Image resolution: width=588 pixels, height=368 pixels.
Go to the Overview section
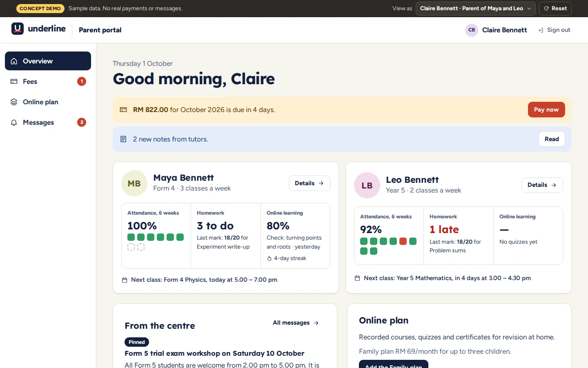(x=48, y=61)
